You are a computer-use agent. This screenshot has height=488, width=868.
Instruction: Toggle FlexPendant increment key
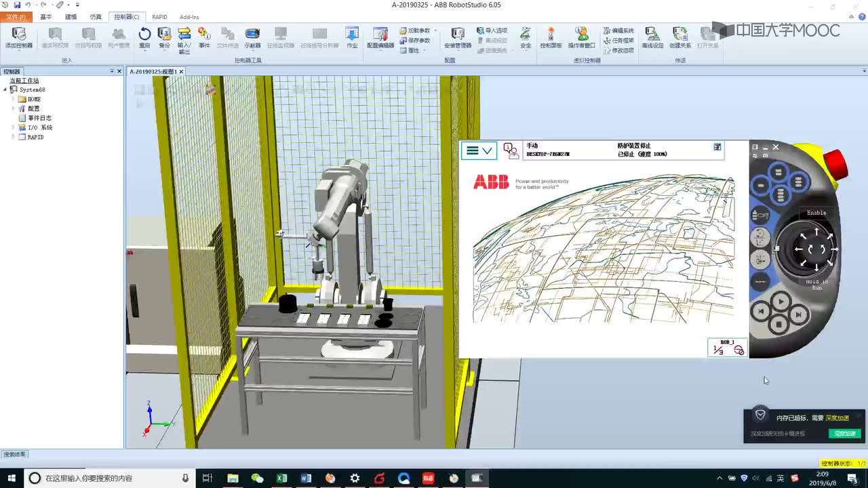point(759,281)
